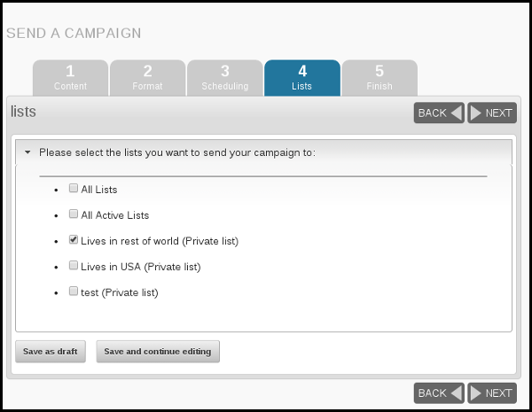The image size is (532, 412).
Task: Enable the All Active Lists checkbox
Action: click(74, 214)
